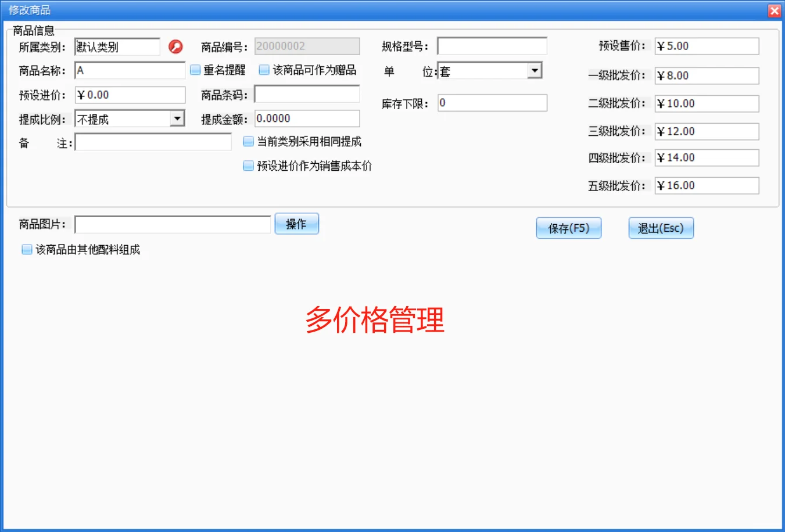Click the 保存(F5) save button
Screen dimensions: 785x532
click(568, 228)
